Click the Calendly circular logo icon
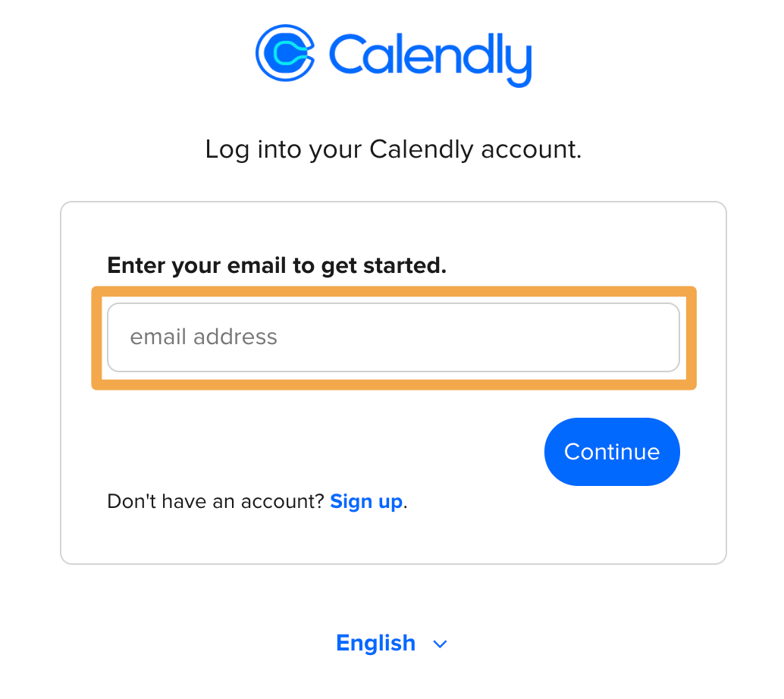784x699 pixels. point(284,52)
